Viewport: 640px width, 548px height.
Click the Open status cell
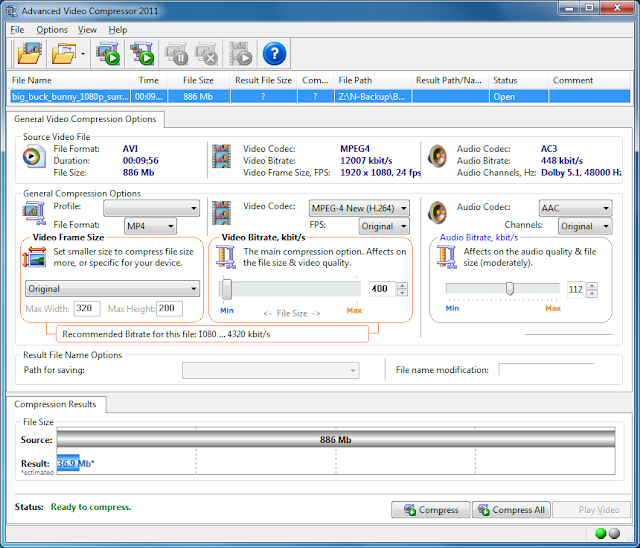(518, 97)
